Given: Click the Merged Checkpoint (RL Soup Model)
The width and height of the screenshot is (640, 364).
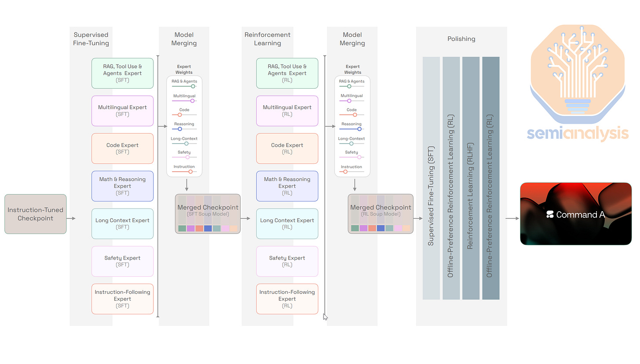Looking at the screenshot, I should point(380,214).
